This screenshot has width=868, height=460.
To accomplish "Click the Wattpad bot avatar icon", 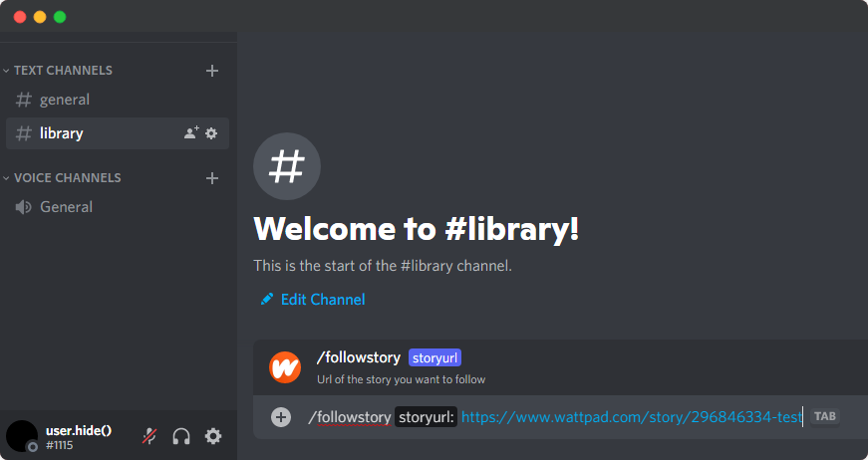I will coord(285,367).
